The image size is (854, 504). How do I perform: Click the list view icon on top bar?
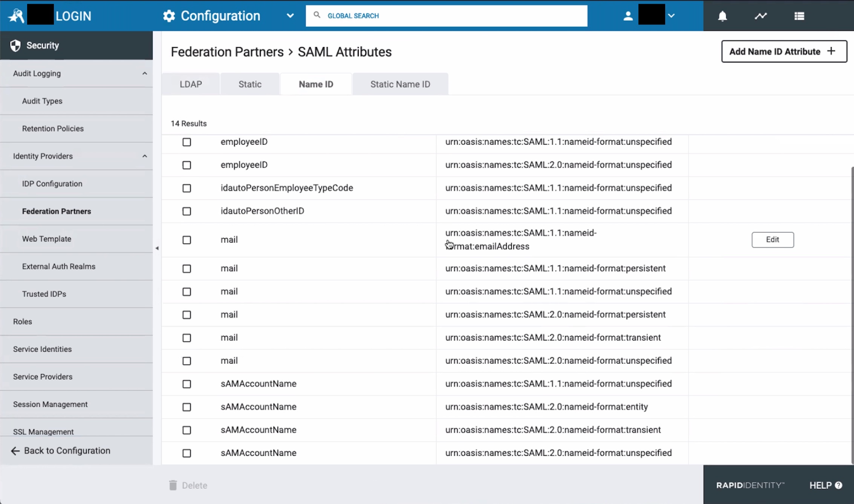click(x=799, y=16)
